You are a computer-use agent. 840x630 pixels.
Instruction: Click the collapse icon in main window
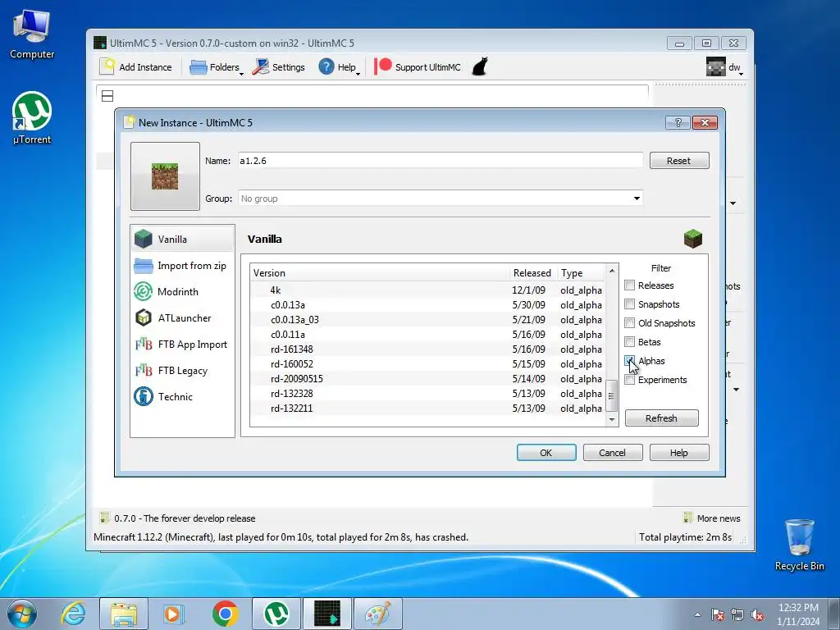(x=107, y=96)
